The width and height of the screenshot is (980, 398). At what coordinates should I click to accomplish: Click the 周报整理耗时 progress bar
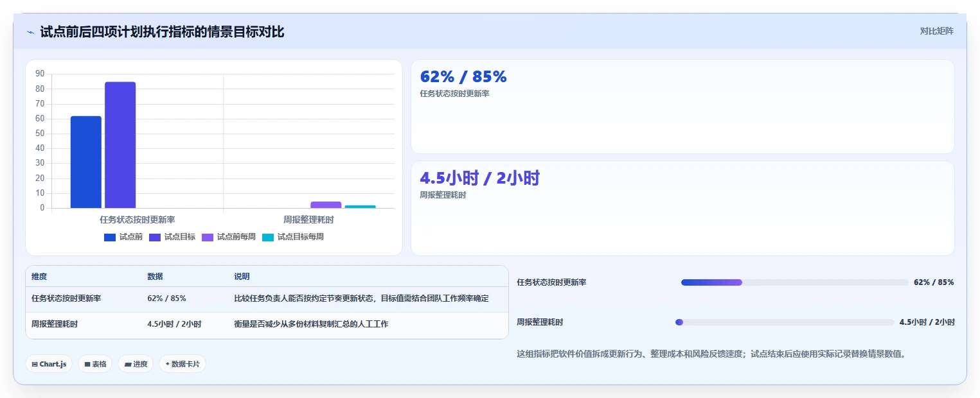(x=785, y=322)
